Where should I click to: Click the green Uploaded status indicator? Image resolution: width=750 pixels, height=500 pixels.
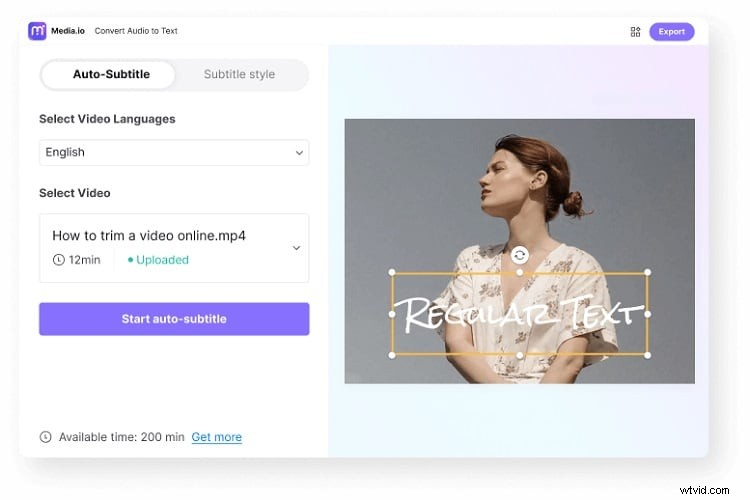tap(158, 260)
